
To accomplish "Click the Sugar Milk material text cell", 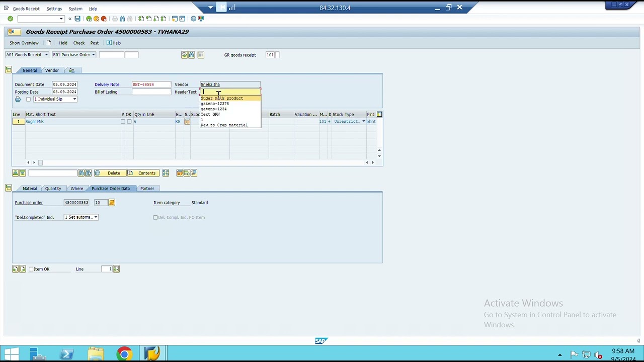I will tap(72, 122).
